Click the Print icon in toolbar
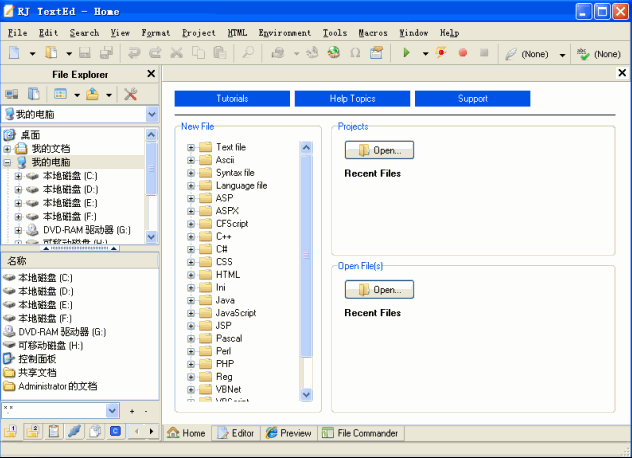 [277, 53]
